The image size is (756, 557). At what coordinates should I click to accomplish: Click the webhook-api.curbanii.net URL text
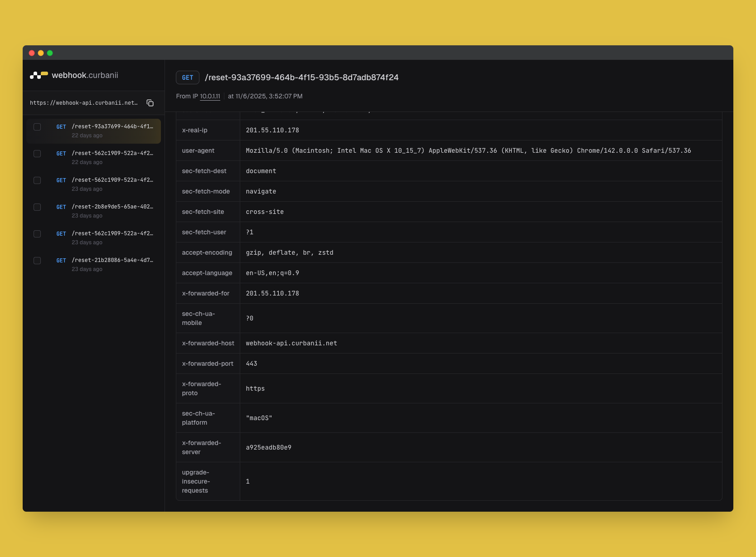84,103
